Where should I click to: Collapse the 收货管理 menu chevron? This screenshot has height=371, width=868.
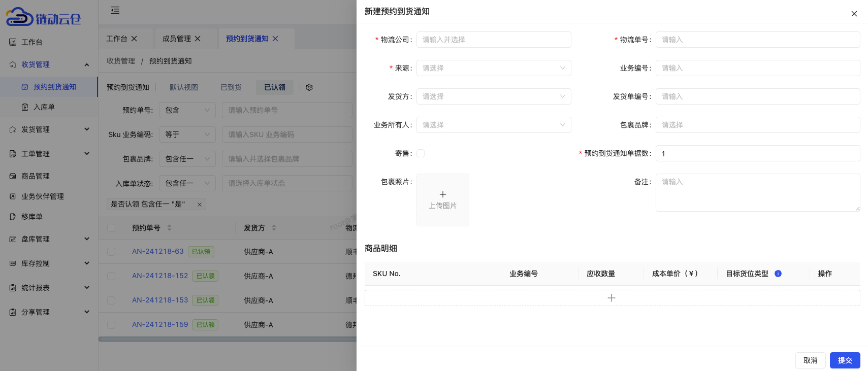coord(87,64)
